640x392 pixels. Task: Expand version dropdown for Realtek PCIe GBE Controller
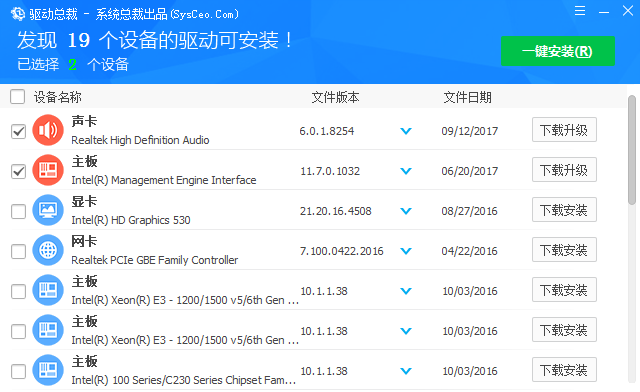(406, 251)
